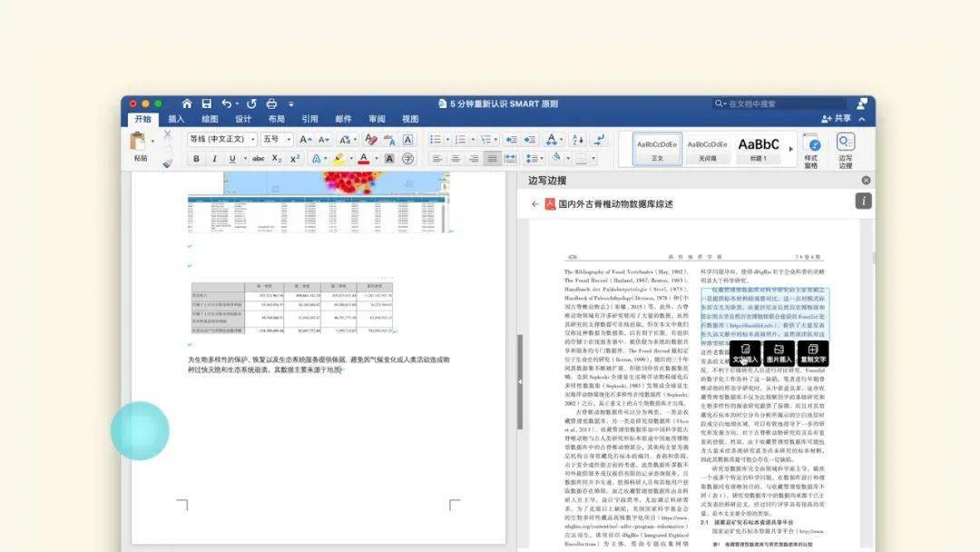This screenshot has height=552, width=980.
Task: Toggle bold formatting in the ribbon
Action: tap(196, 159)
